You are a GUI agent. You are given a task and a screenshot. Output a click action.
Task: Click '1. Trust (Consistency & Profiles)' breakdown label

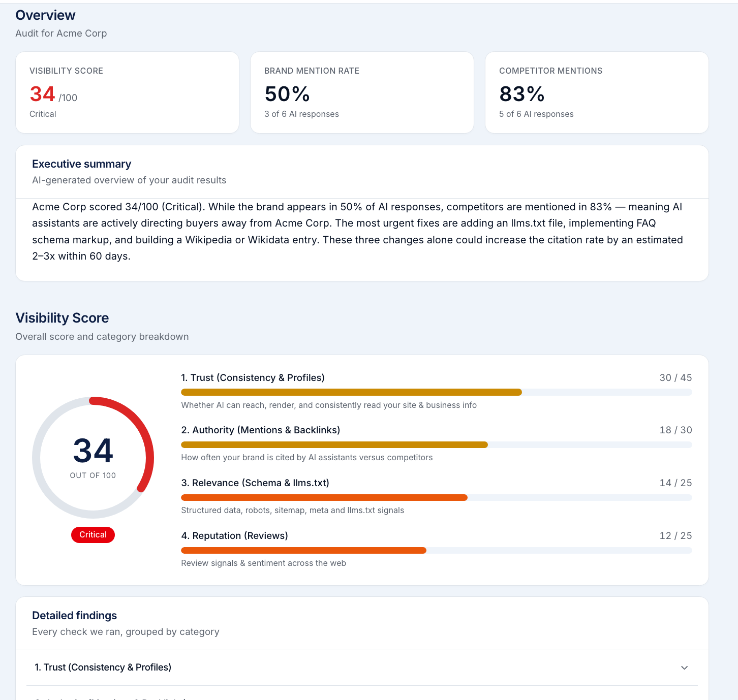click(253, 378)
